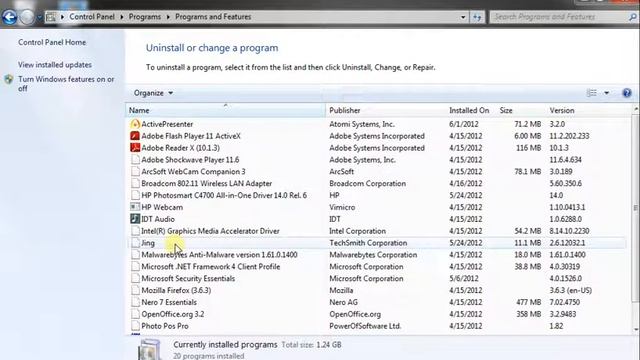Click the Photo Pos Pro icon
This screenshot has width=640, height=360.
pyautogui.click(x=135, y=326)
